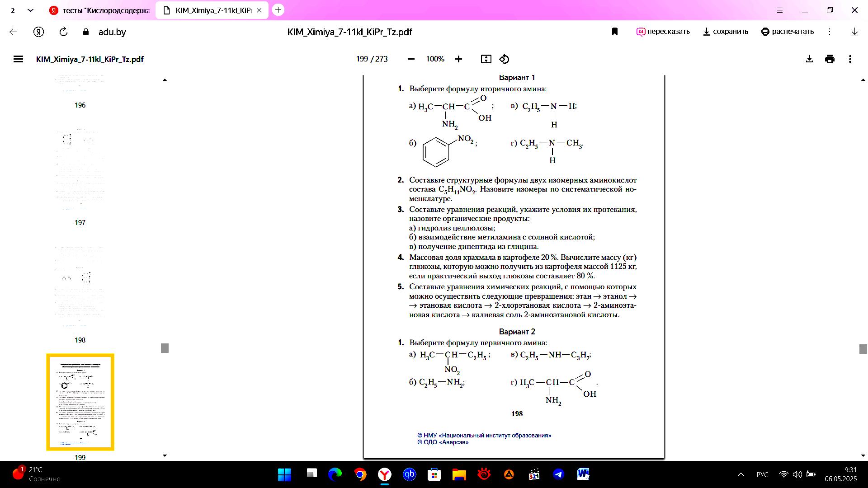Click the thumbnail panel scroll up arrow
The width and height of the screenshot is (868, 488).
tap(165, 80)
